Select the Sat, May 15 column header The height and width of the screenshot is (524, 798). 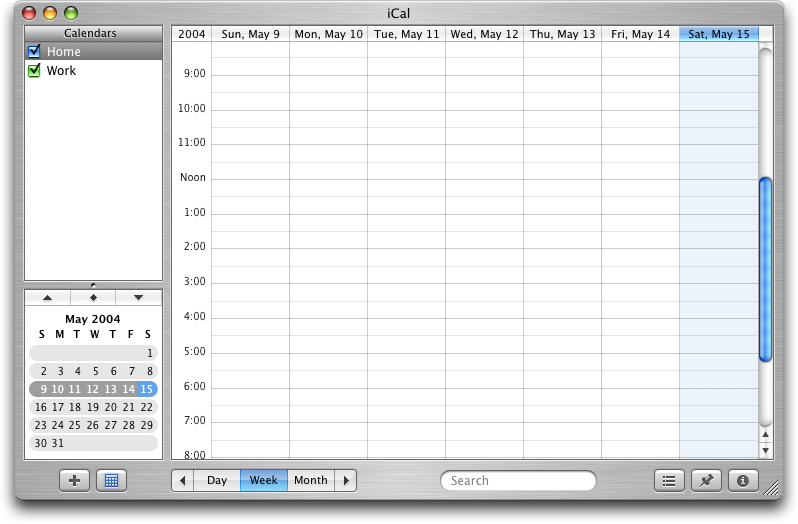(x=719, y=34)
